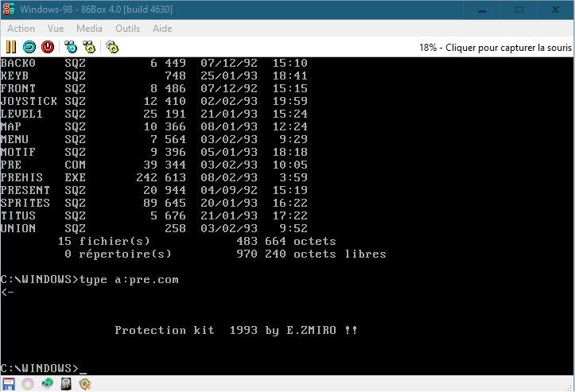
Task: Click the PREHIS EXE file row
Action: [154, 177]
